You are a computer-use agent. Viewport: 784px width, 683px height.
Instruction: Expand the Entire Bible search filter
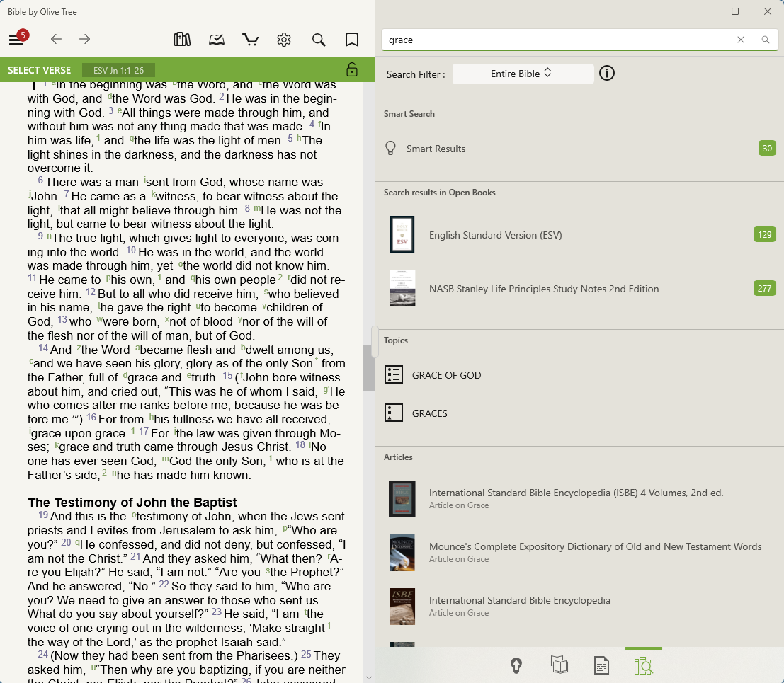pyautogui.click(x=522, y=74)
